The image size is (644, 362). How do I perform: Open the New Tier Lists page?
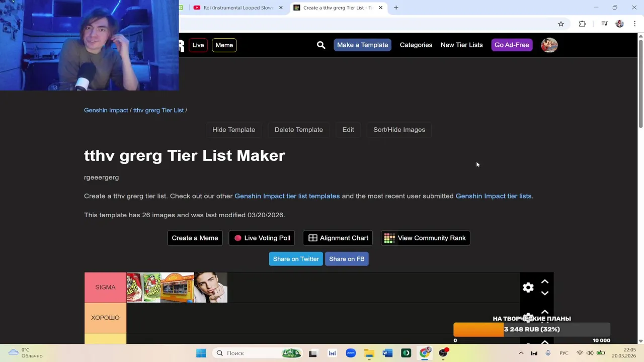(461, 45)
